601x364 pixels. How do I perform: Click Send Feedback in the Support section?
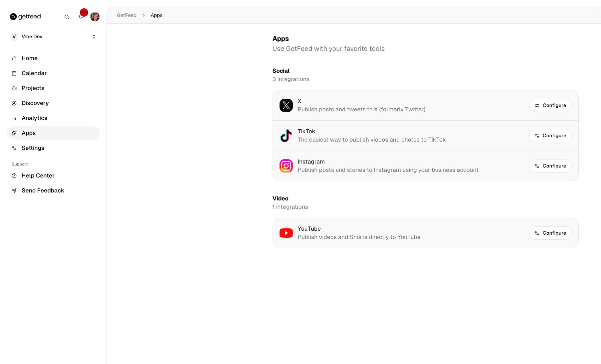43,190
